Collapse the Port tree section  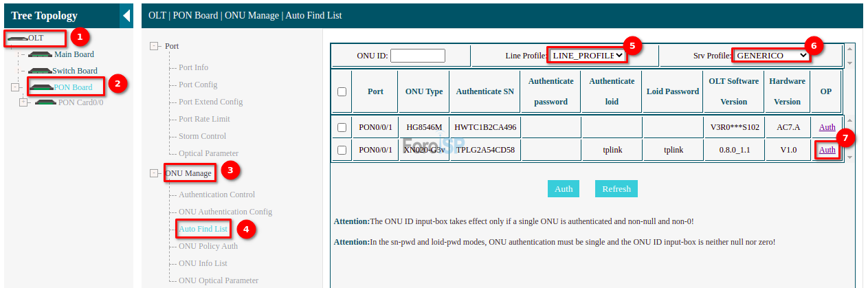154,46
